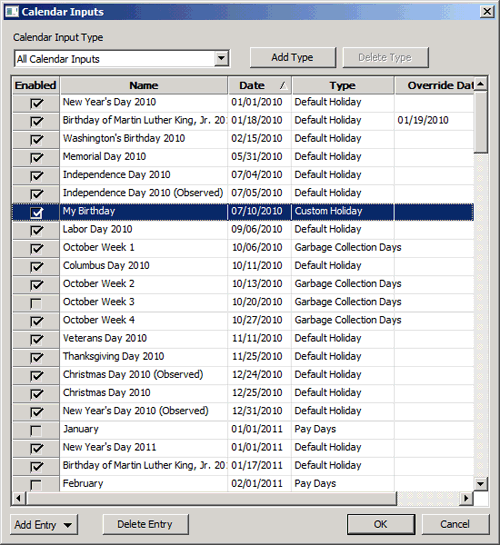Uncheck Enabled for Memorial Day 2010
This screenshot has width=500, height=545.
point(36,157)
